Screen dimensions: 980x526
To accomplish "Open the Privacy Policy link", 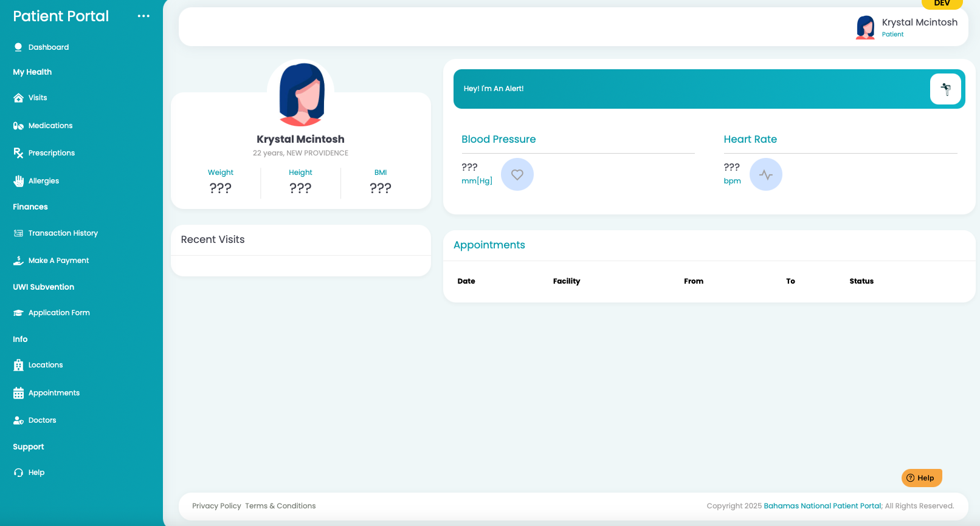I will [x=216, y=506].
